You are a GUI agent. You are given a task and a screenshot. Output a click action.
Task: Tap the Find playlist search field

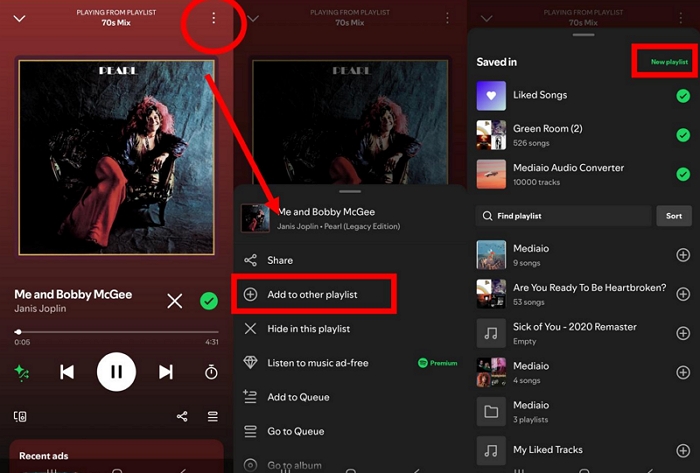[563, 216]
